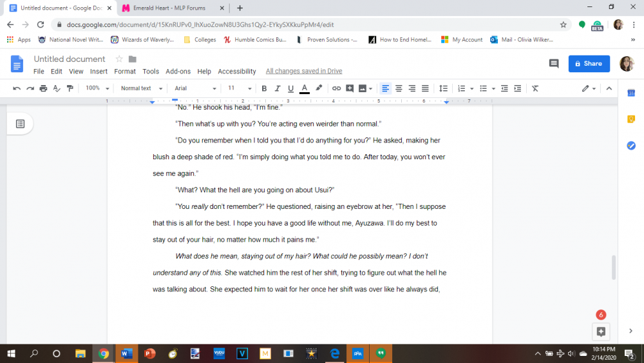This screenshot has width=644, height=363.
Task: Move document using folder icon
Action: point(132,59)
